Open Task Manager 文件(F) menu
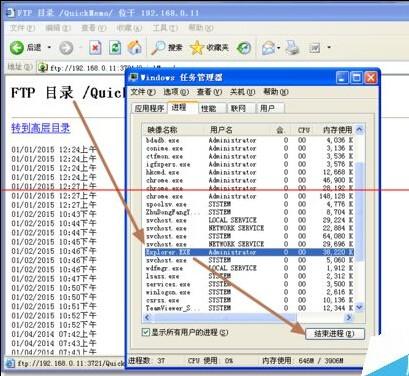The width and height of the screenshot is (409, 376). [143, 92]
